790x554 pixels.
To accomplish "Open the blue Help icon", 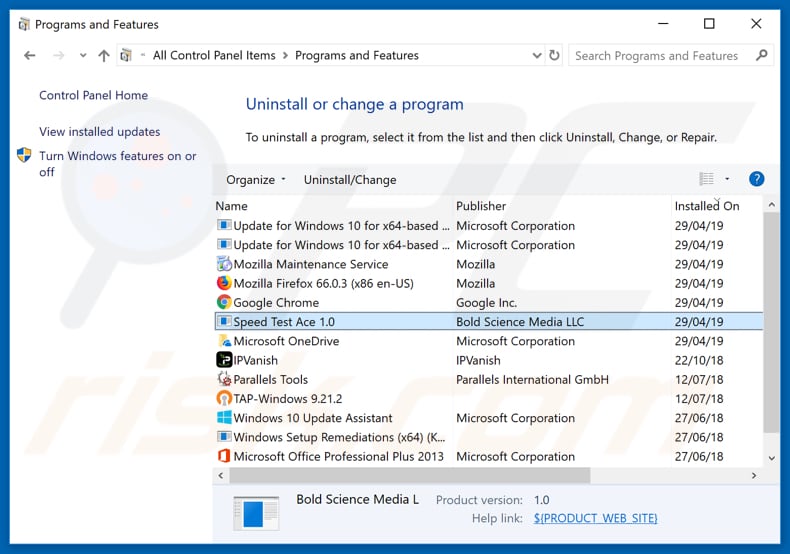I will (x=756, y=179).
